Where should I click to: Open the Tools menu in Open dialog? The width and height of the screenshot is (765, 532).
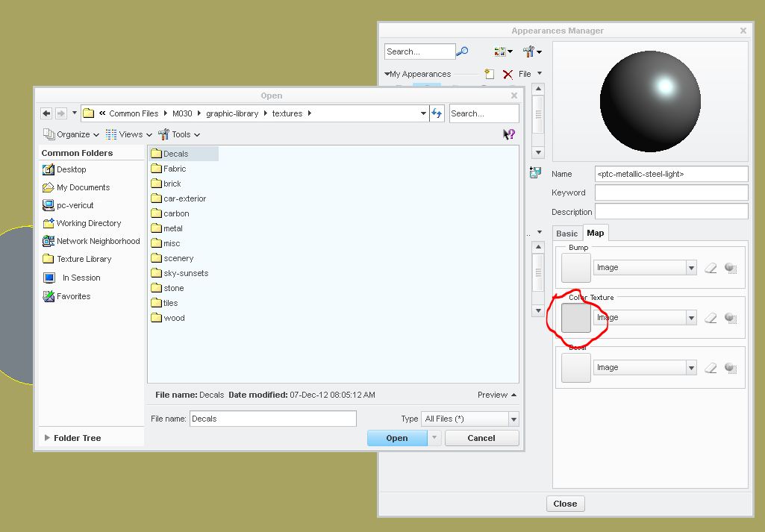pos(178,134)
